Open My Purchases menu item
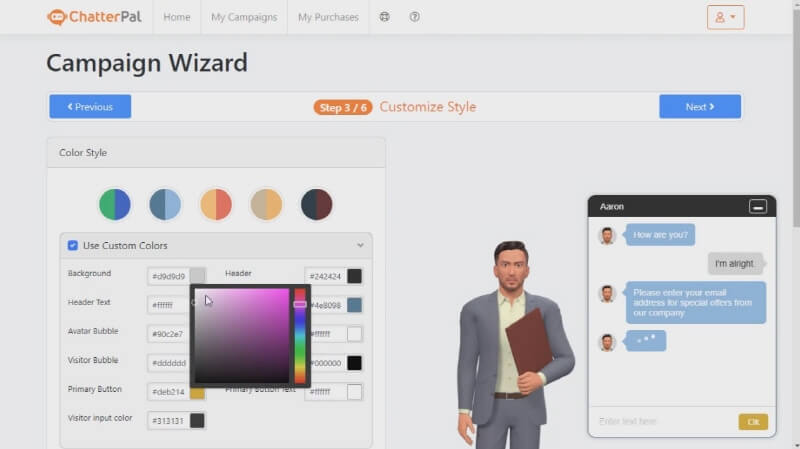Viewport: 800px width, 449px height. [328, 17]
